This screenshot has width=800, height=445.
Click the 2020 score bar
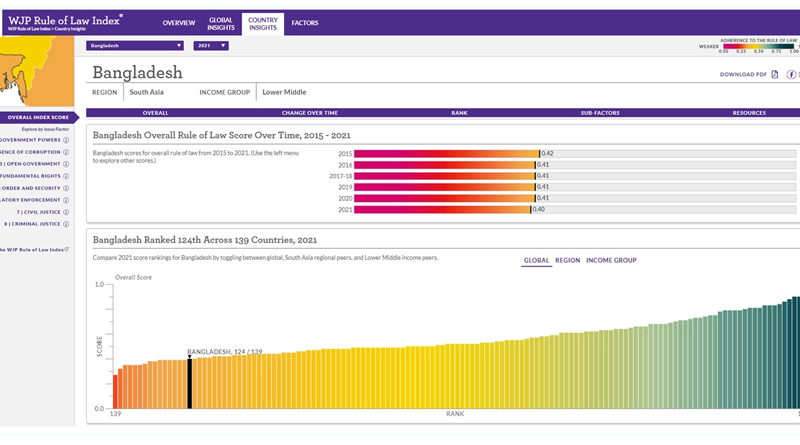pos(444,199)
